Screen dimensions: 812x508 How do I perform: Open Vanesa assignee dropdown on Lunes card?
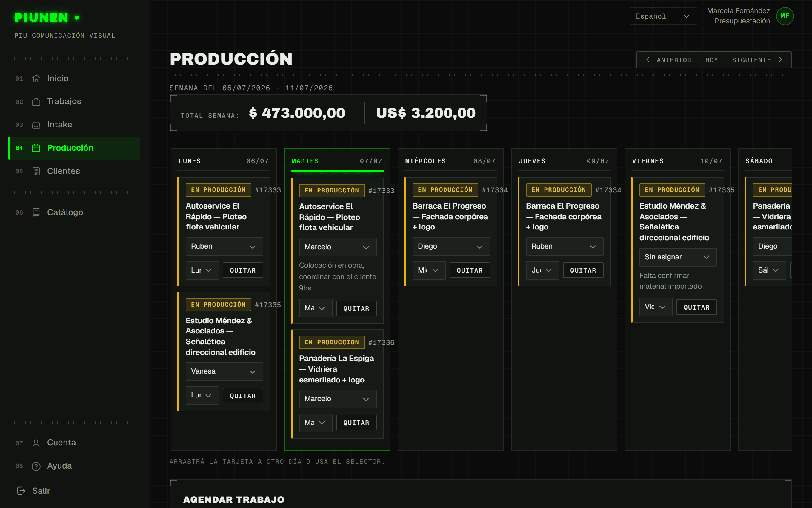pyautogui.click(x=224, y=371)
